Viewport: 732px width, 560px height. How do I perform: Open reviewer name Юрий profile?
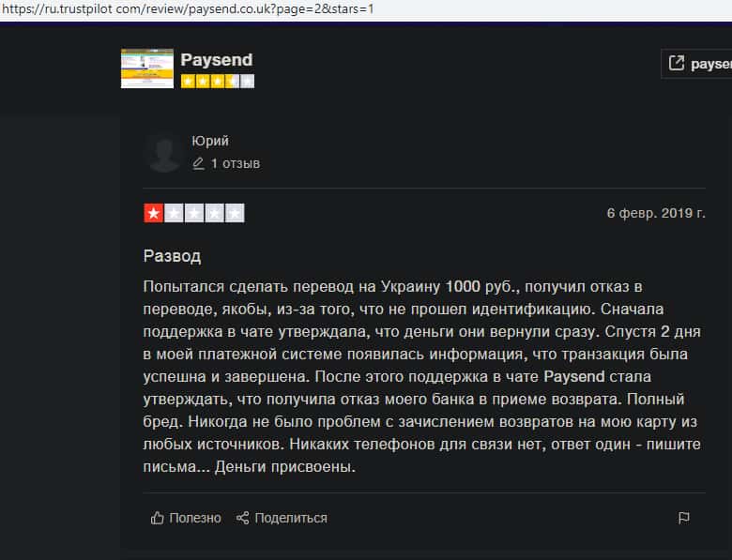(x=210, y=141)
